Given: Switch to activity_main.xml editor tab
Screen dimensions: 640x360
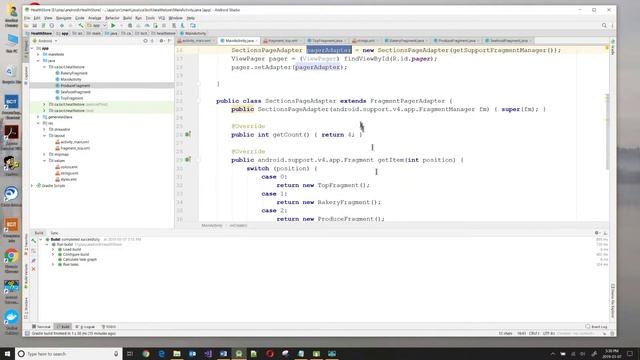Looking at the screenshot, I should 197,41.
